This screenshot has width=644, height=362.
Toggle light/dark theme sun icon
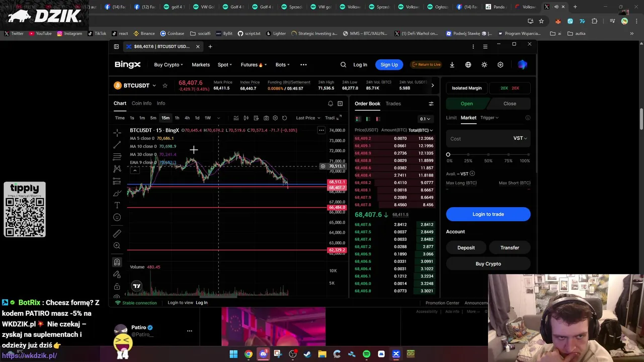[x=484, y=64]
